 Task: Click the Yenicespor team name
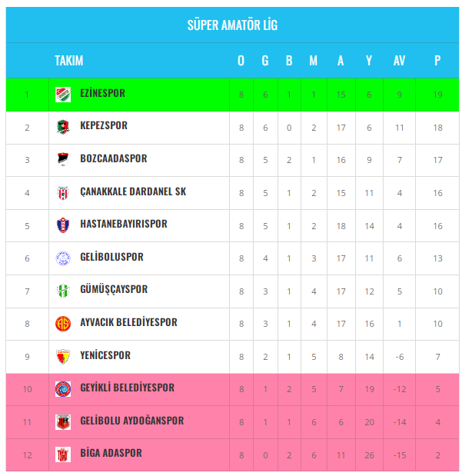pyautogui.click(x=105, y=355)
